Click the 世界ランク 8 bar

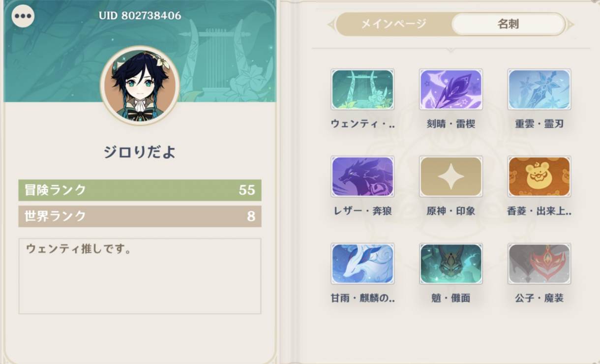pos(140,216)
